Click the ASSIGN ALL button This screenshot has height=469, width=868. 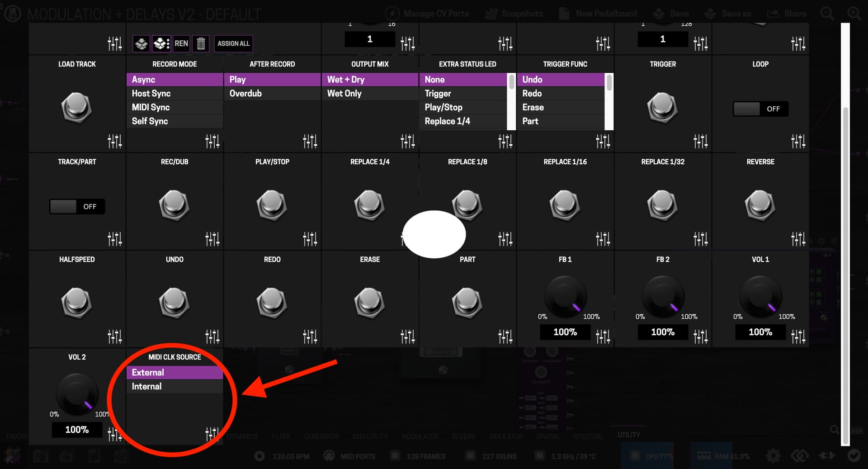pos(233,43)
